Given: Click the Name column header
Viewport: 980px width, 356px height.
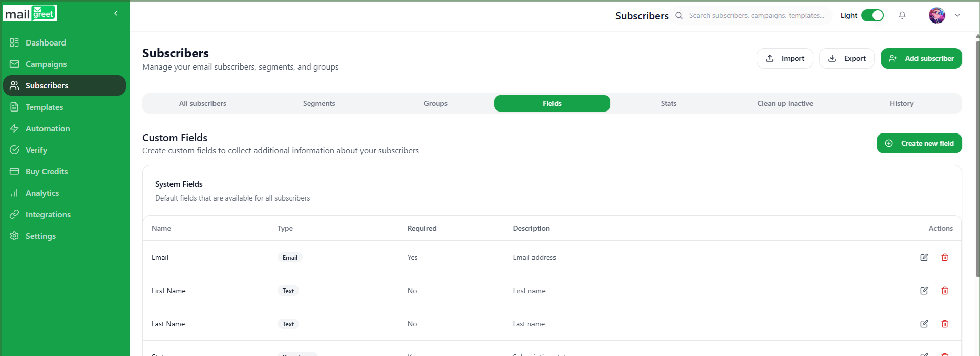Looking at the screenshot, I should pos(161,228).
